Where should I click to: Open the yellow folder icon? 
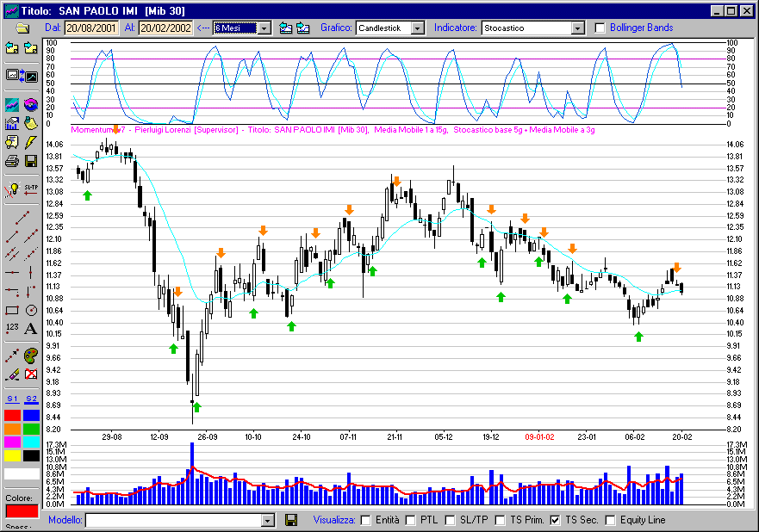[x=22, y=28]
